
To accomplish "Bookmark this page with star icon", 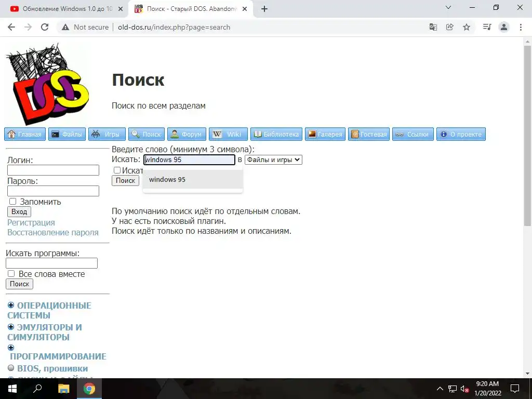I will click(467, 27).
